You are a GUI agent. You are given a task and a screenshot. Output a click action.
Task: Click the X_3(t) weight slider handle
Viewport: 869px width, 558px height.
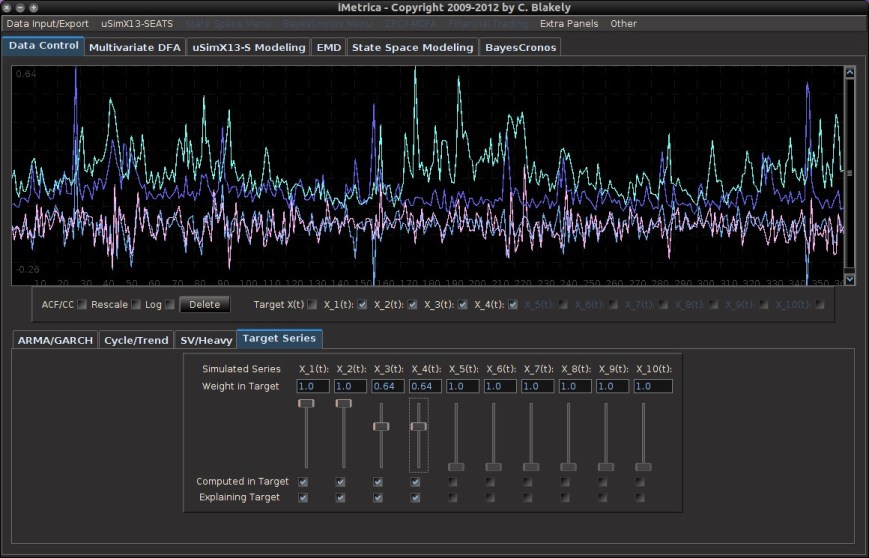381,426
